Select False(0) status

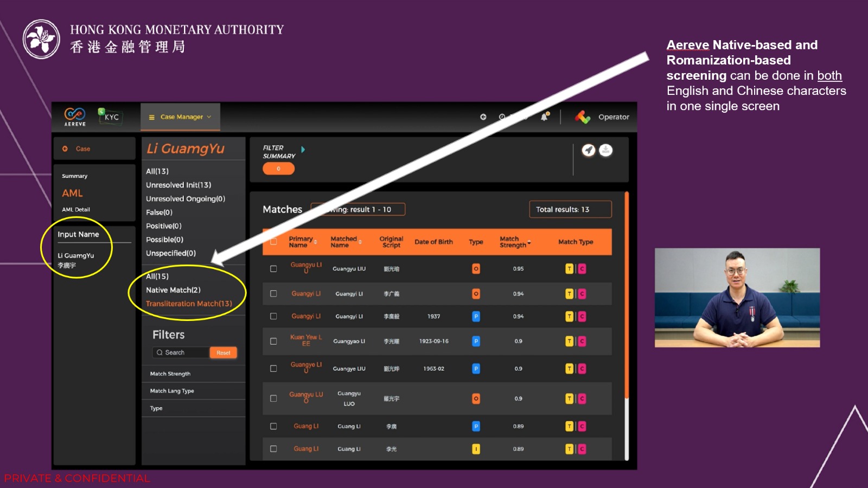pyautogui.click(x=159, y=213)
